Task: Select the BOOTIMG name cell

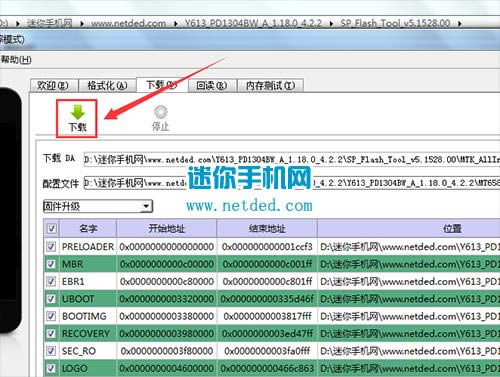Action: click(88, 316)
